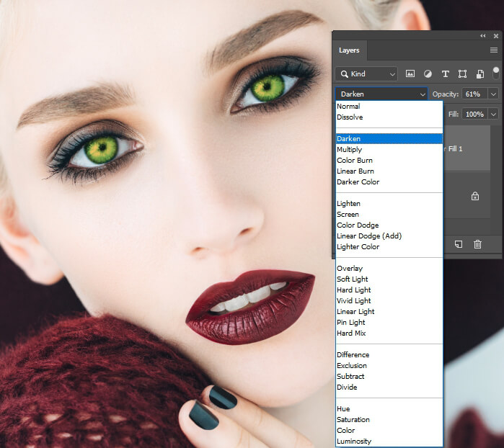Choose Color Burn blend mode

(x=389, y=160)
